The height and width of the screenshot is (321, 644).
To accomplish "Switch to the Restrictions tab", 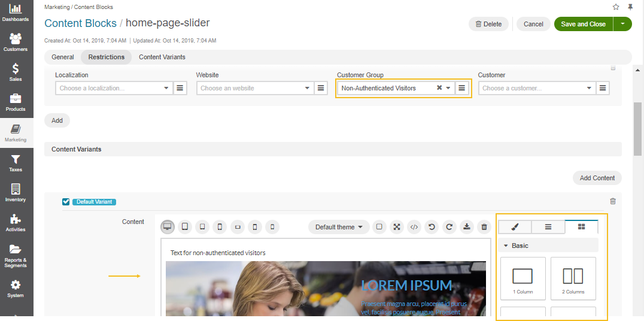I will click(107, 57).
